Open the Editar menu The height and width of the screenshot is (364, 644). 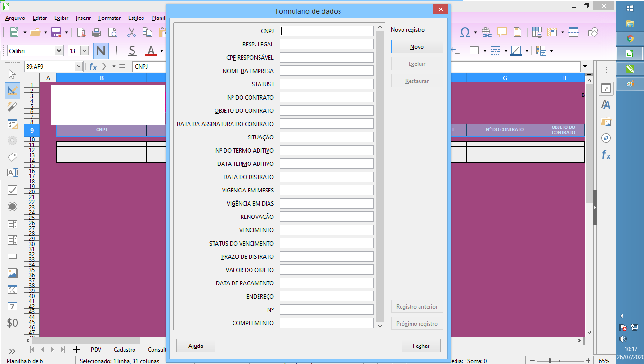coord(40,18)
